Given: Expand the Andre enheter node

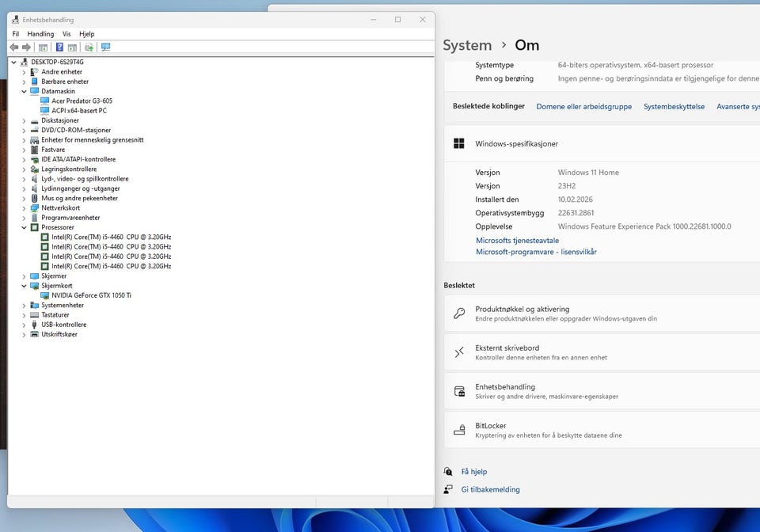Looking at the screenshot, I should click(x=24, y=72).
